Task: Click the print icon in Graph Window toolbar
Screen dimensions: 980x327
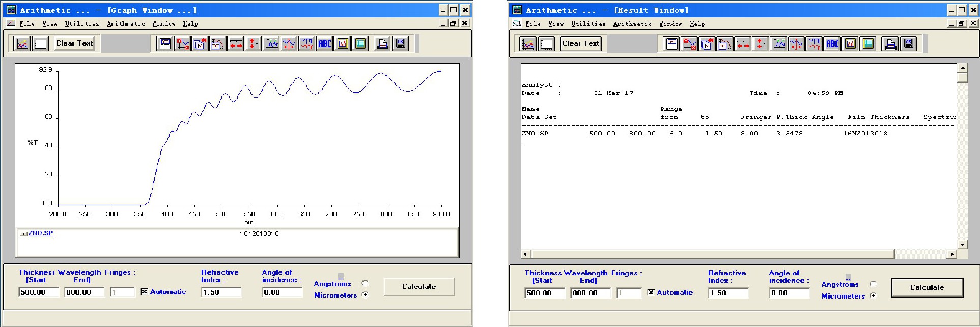Action: point(382,44)
